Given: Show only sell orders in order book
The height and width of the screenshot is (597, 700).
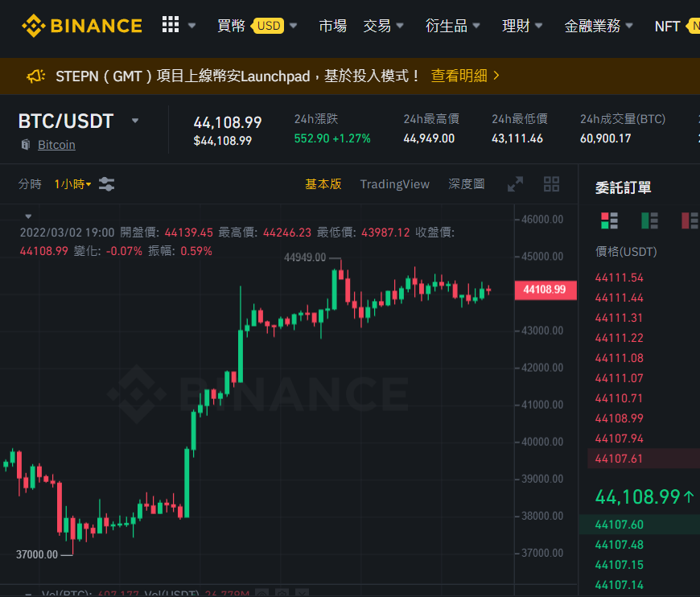Looking at the screenshot, I should point(690,220).
